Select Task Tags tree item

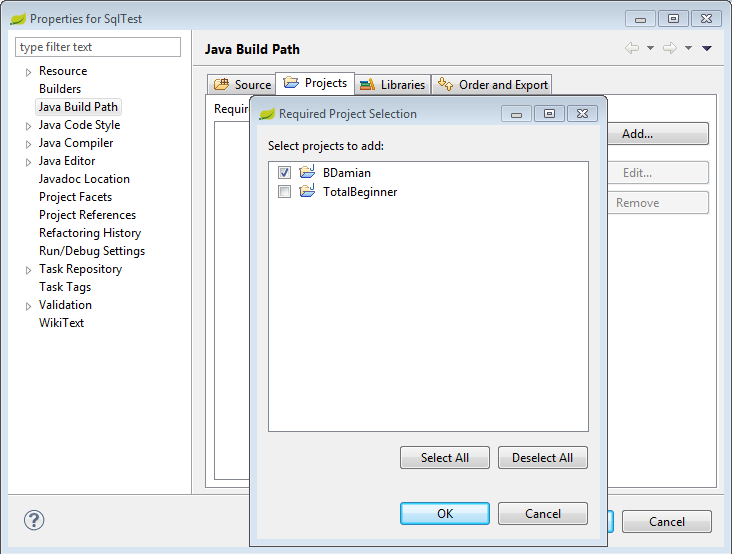click(65, 287)
